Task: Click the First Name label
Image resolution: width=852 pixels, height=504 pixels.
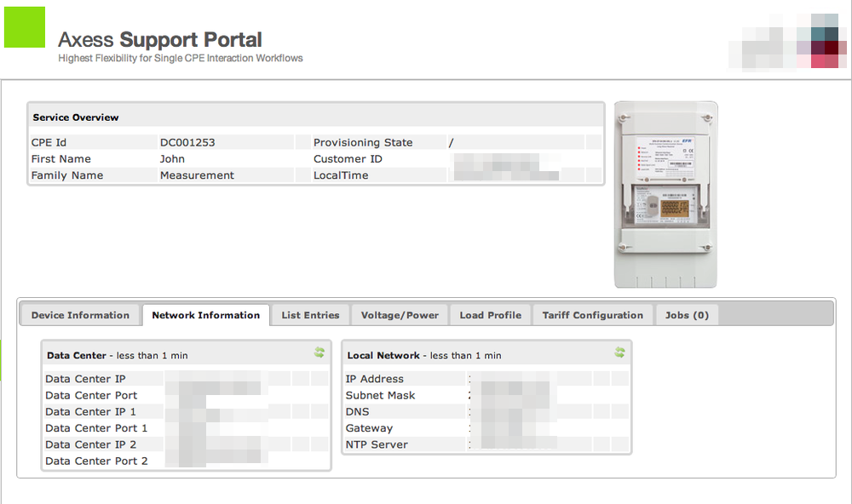Action: click(x=60, y=158)
